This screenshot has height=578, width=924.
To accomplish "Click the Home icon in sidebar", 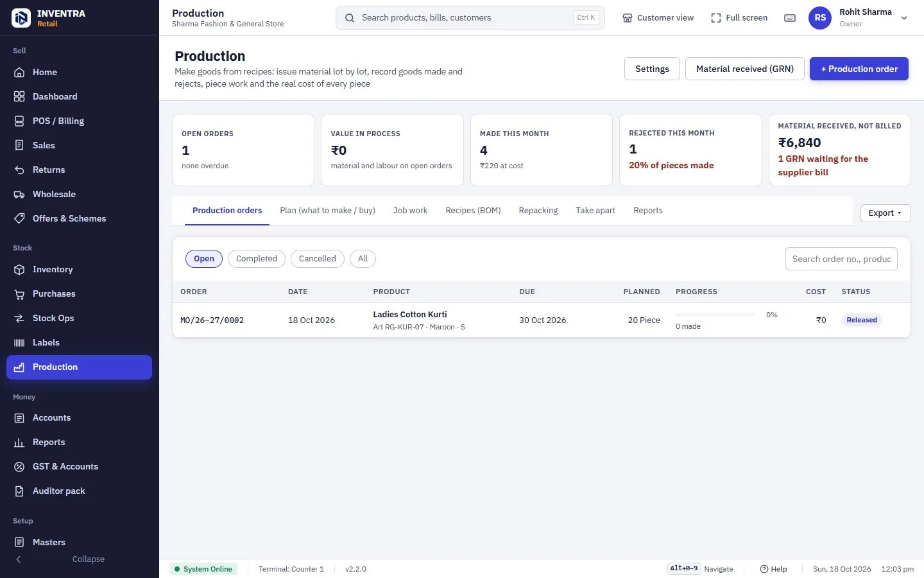I will (19, 72).
